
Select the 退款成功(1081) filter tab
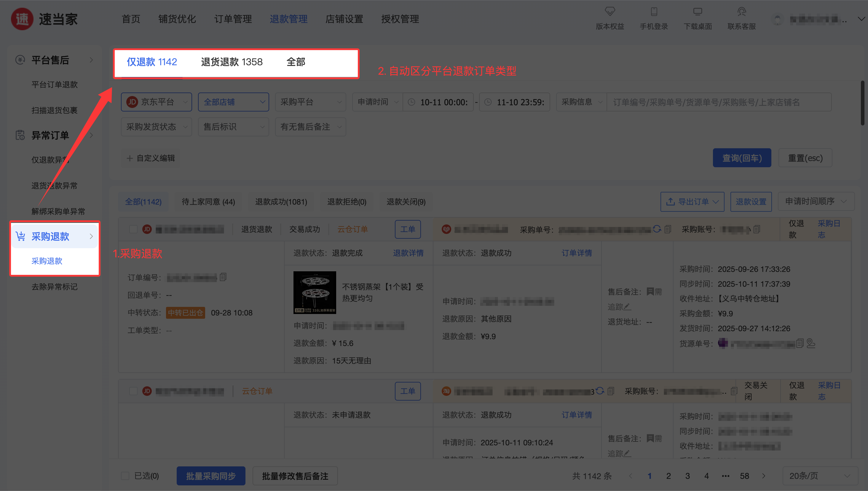281,202
